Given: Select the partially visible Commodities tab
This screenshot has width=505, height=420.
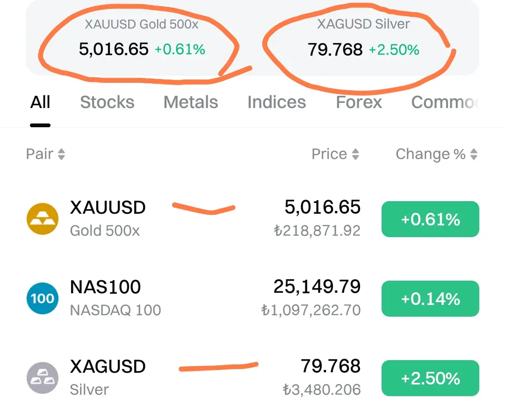Looking at the screenshot, I should [x=444, y=102].
